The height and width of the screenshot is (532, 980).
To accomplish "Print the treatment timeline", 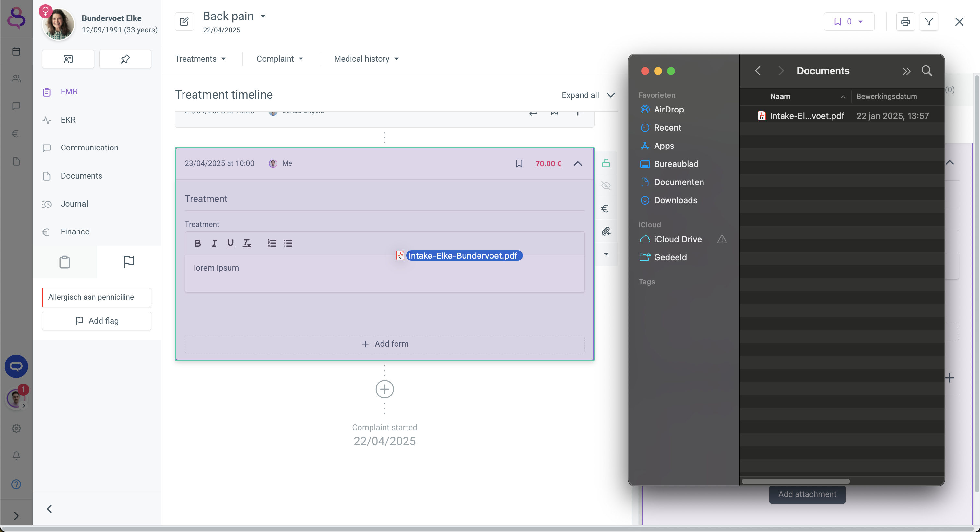I will pos(905,22).
